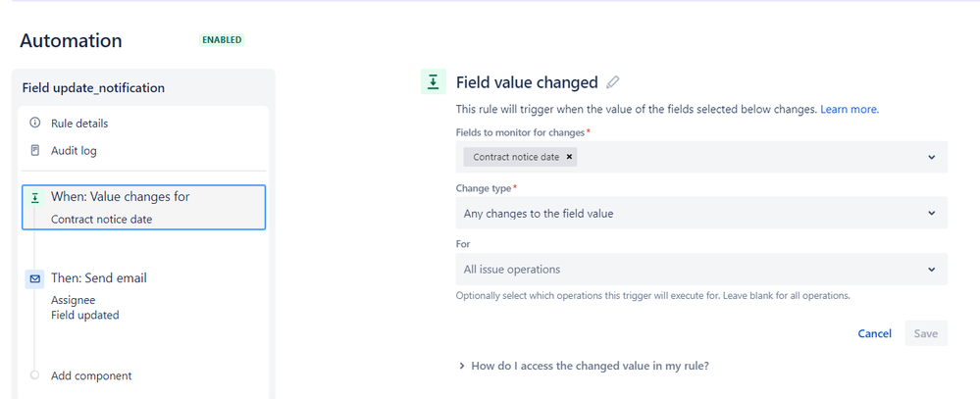Click the green trigger icon in the sidebar
The width and height of the screenshot is (980, 399).
click(35, 197)
